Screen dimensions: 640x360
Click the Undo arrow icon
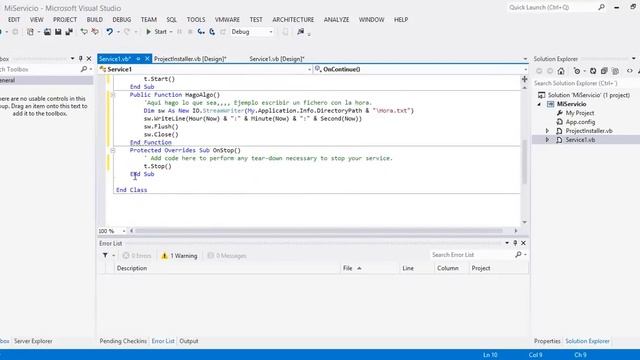click(x=109, y=31)
